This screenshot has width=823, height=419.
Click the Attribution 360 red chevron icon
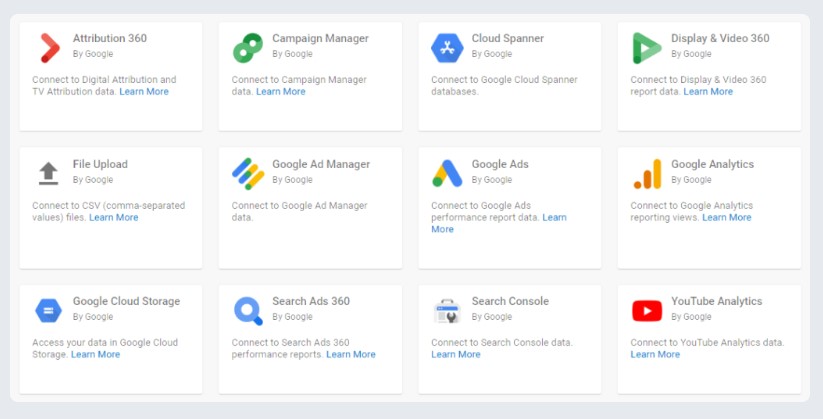49,47
